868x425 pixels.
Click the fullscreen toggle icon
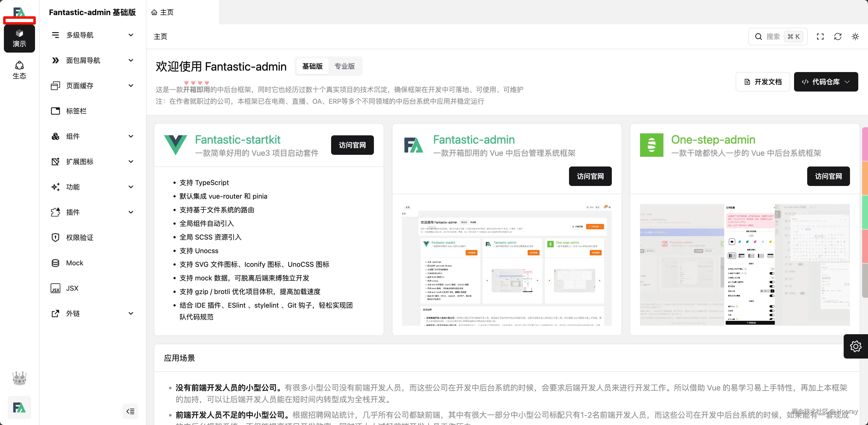(x=820, y=37)
